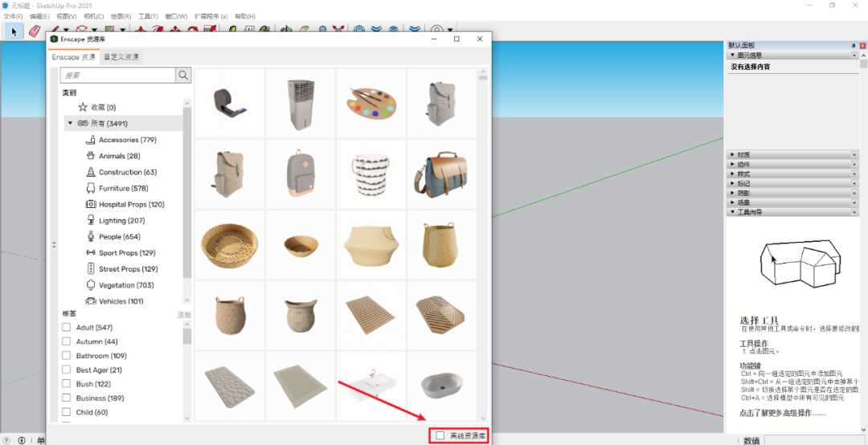
Task: Pick the Eraser tool in toolbar
Action: 34,31
